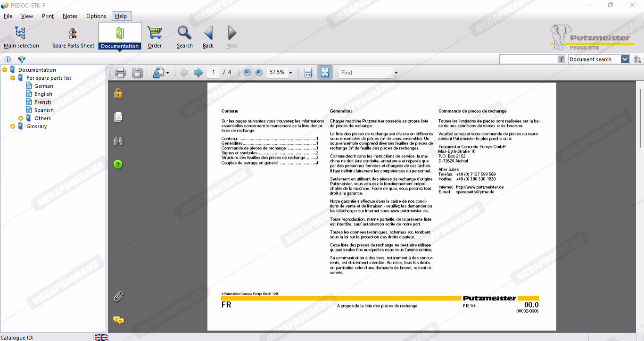Click the PDF vertical scrollbar

click(x=640, y=118)
